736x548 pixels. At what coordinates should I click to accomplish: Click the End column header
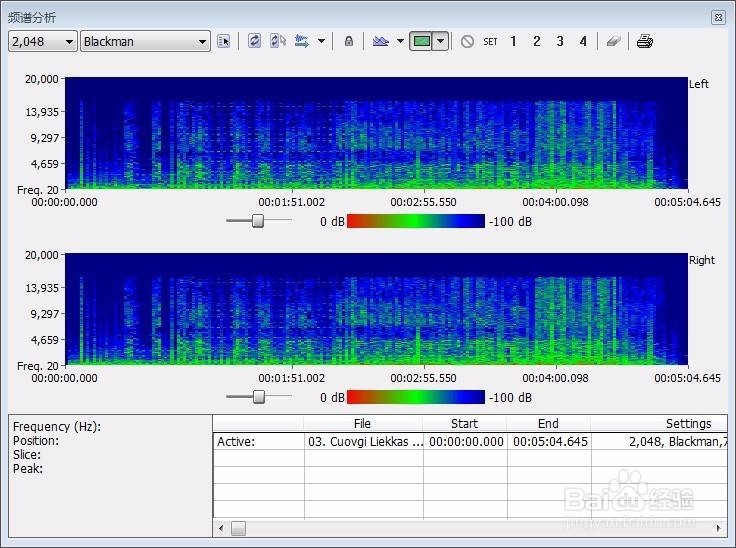[x=548, y=424]
